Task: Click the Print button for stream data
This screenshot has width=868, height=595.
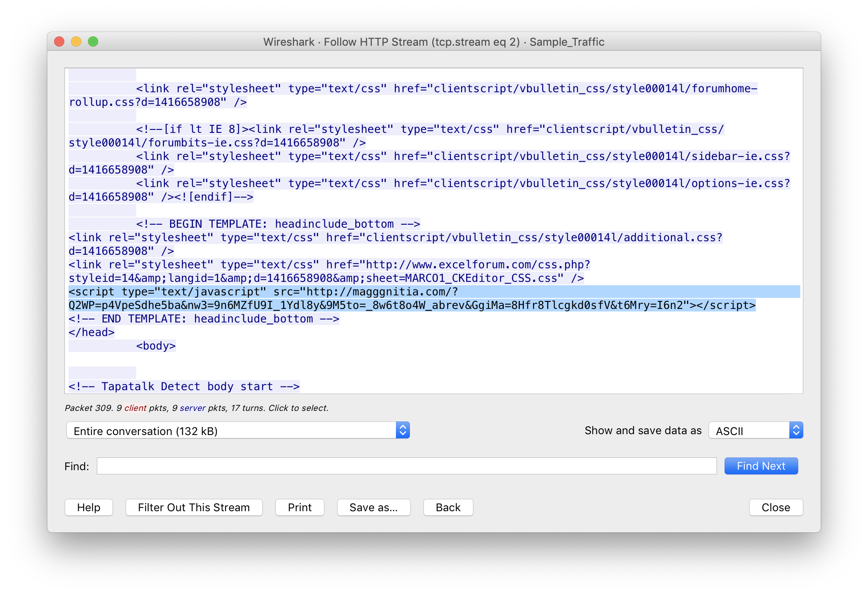Action: (x=299, y=508)
